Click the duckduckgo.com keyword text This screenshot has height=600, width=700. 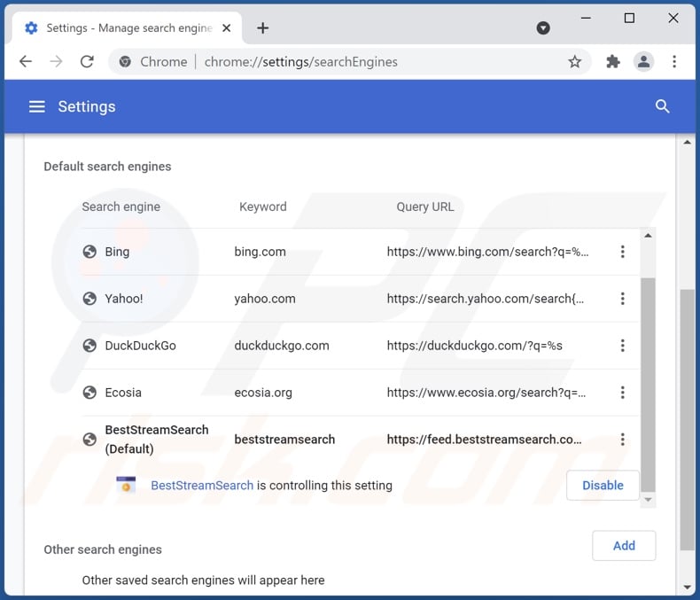pyautogui.click(x=282, y=346)
